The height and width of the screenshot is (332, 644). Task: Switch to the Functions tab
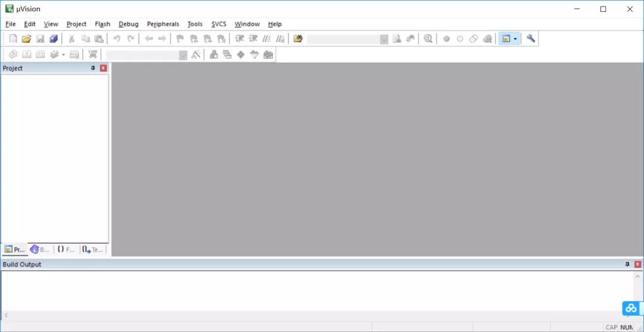pyautogui.click(x=66, y=250)
